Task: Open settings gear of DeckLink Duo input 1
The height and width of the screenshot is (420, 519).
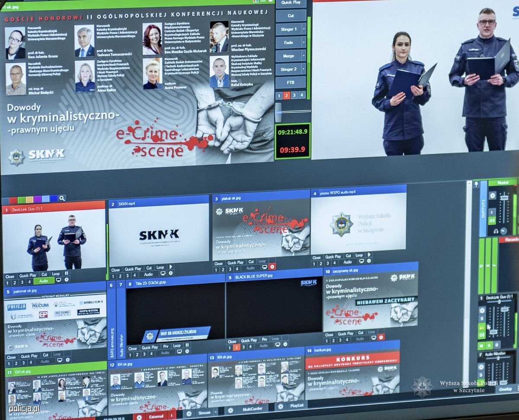Action: [67, 280]
